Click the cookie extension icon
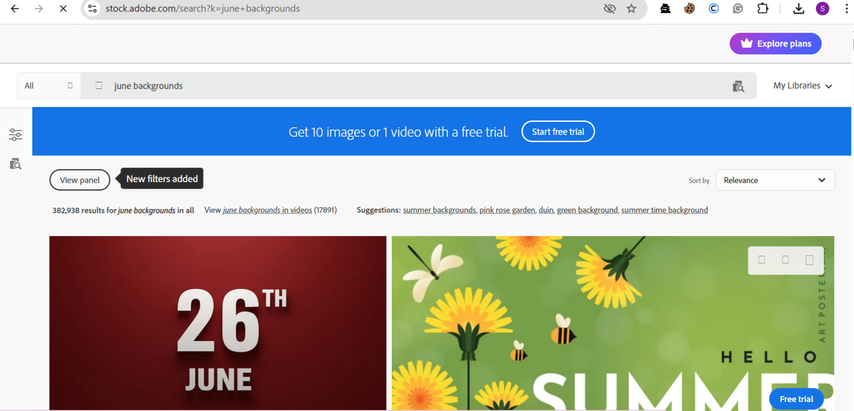854x411 pixels. tap(690, 9)
